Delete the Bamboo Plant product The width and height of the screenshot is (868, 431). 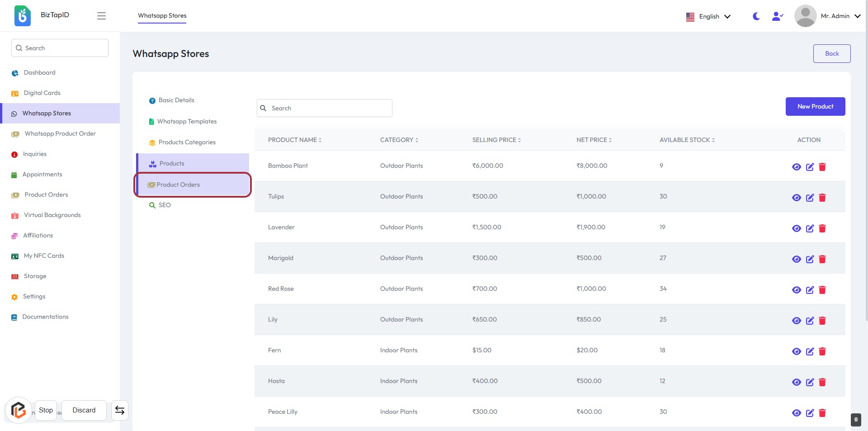(x=822, y=167)
